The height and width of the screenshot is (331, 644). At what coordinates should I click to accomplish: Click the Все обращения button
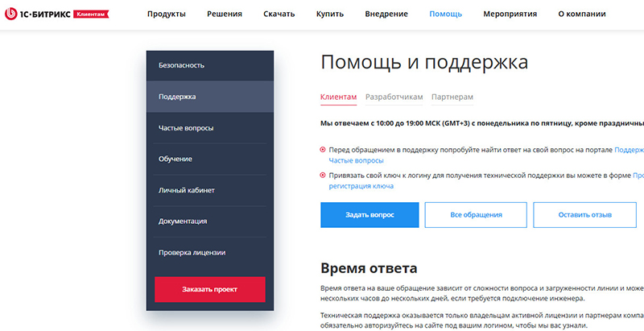tap(476, 215)
